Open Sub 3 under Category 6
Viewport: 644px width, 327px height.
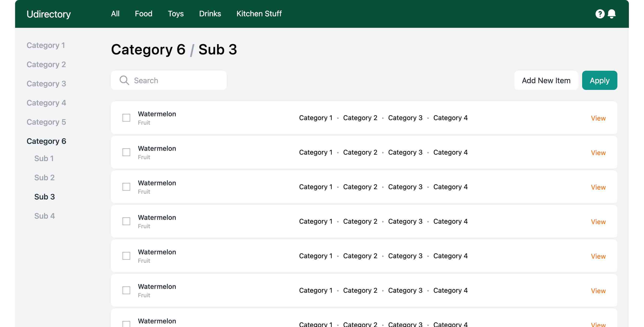tap(45, 197)
